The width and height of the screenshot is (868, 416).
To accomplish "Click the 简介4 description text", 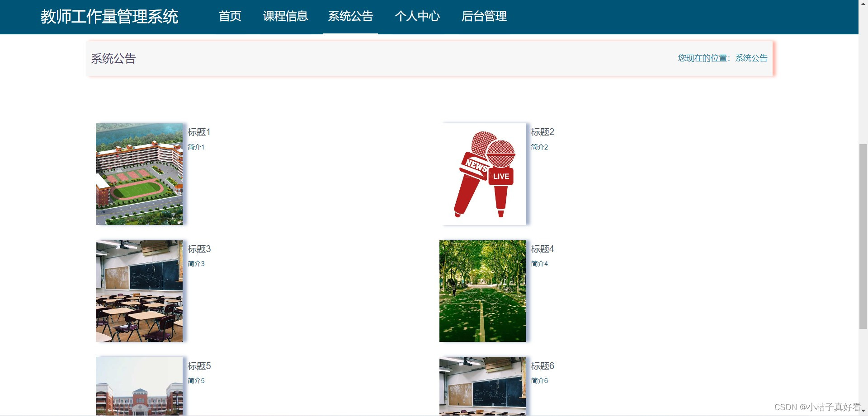I will [x=539, y=264].
